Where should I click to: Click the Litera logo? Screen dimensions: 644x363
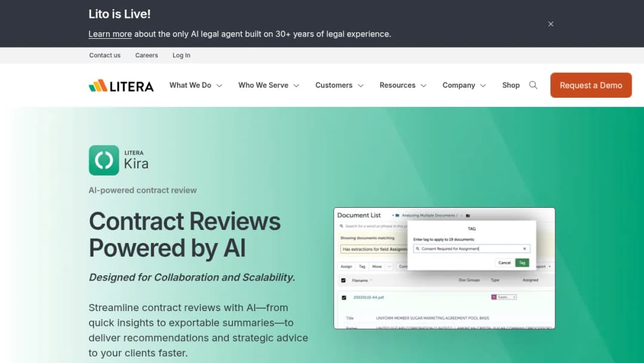121,85
